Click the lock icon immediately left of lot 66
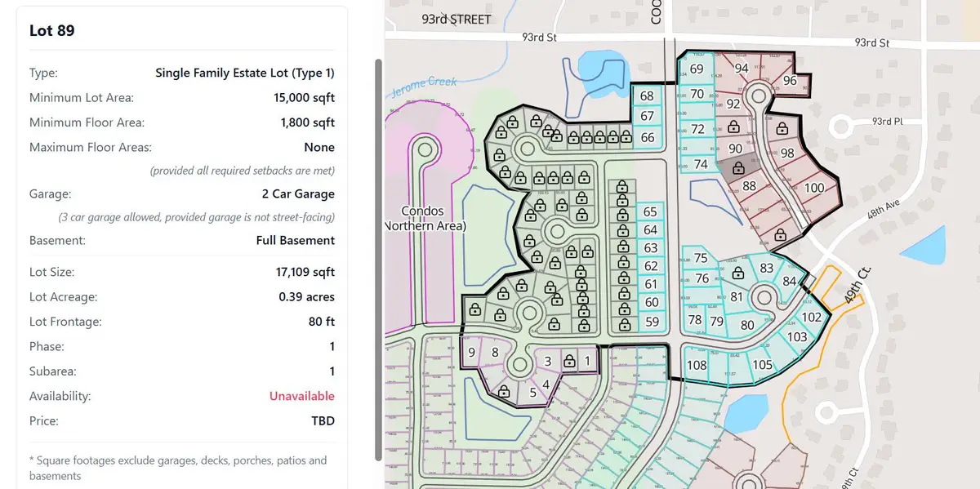The image size is (980, 489). (x=623, y=136)
